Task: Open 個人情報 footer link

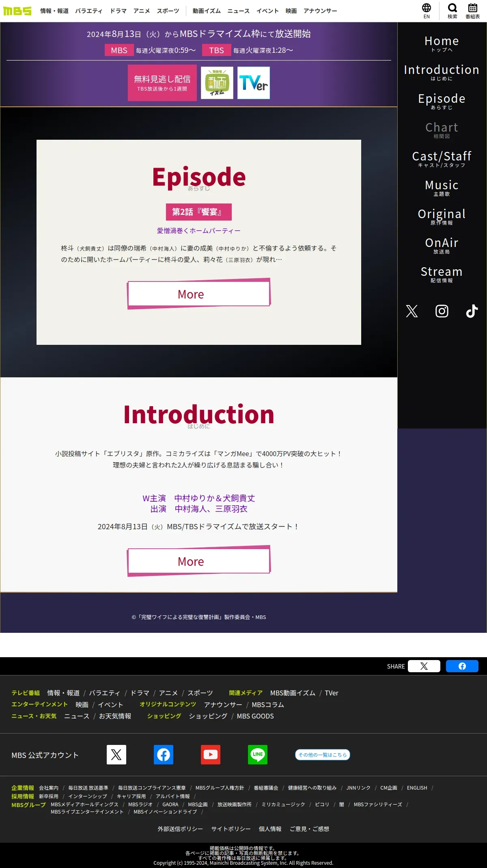Action: (270, 829)
